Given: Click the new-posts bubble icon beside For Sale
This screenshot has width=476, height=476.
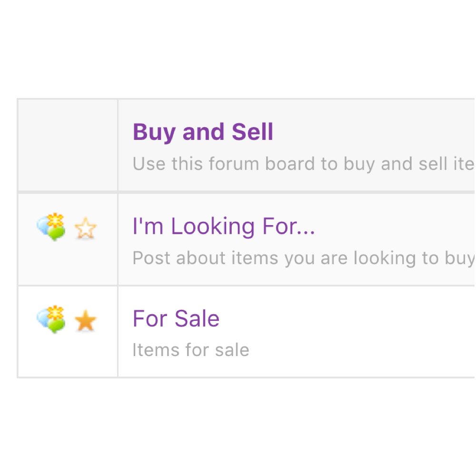Looking at the screenshot, I should pos(51,319).
